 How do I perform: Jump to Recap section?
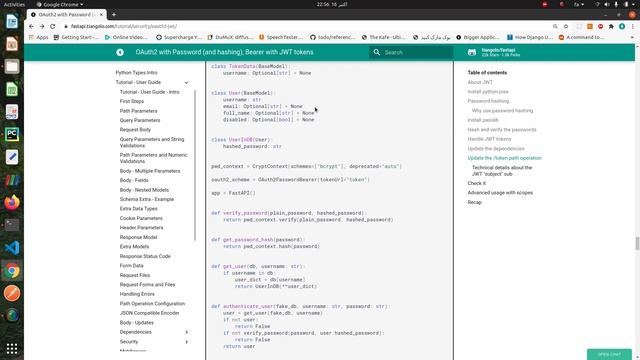tap(475, 202)
